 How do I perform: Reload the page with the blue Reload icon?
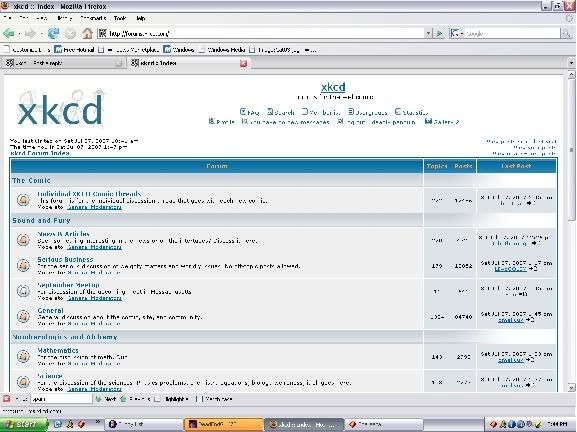(53, 33)
